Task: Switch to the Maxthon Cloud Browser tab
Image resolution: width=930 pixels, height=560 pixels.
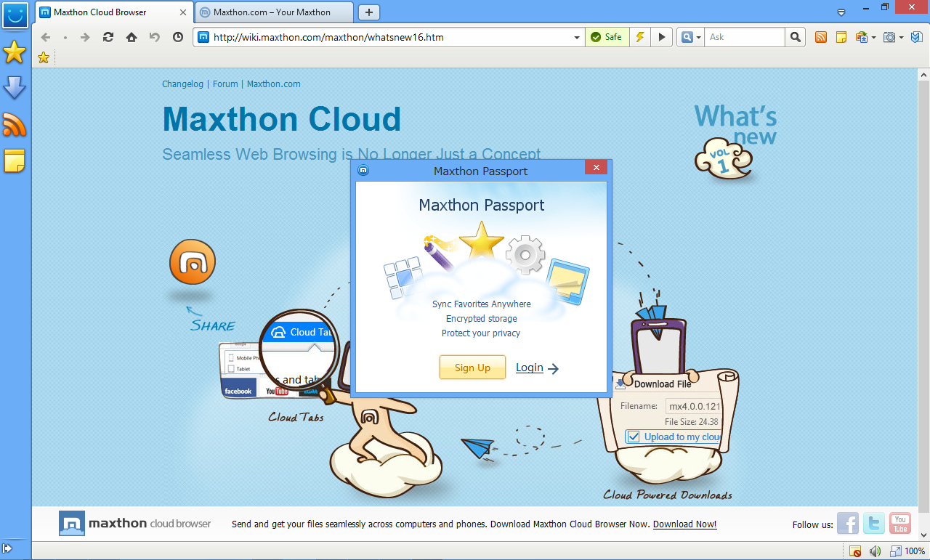Action: 116,12
